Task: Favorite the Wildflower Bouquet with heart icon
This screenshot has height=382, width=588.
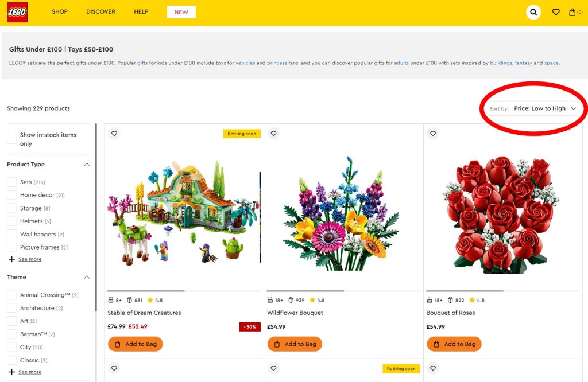Action: point(274,134)
